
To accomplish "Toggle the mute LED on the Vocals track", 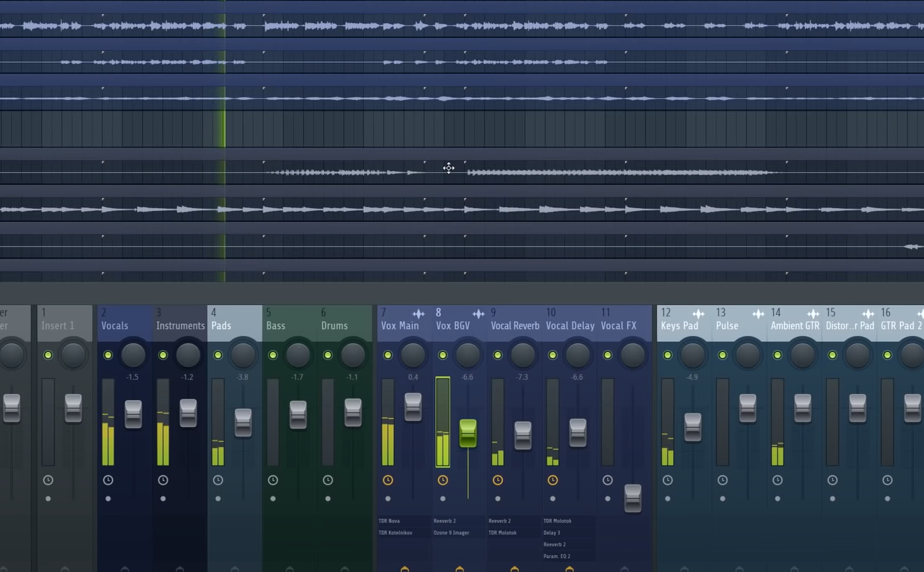I will tap(108, 354).
